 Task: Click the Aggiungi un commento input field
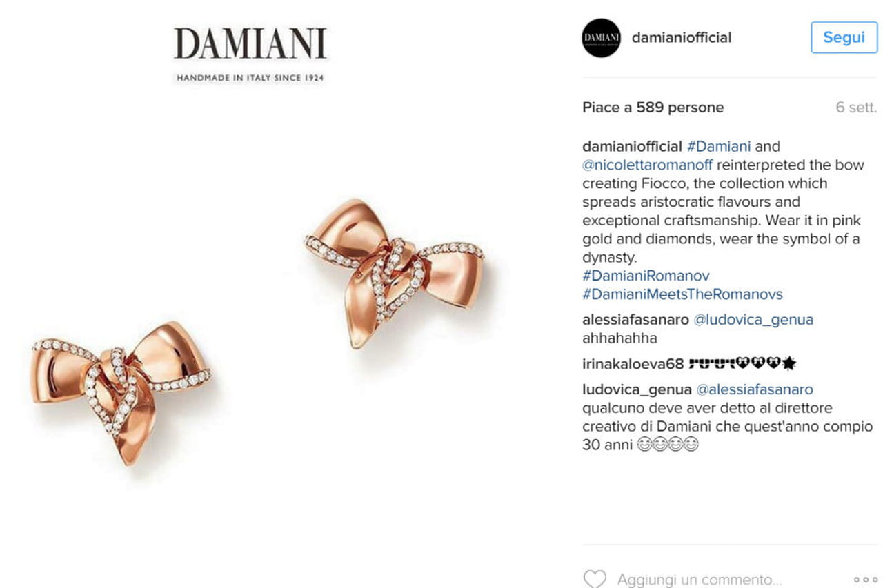[700, 580]
